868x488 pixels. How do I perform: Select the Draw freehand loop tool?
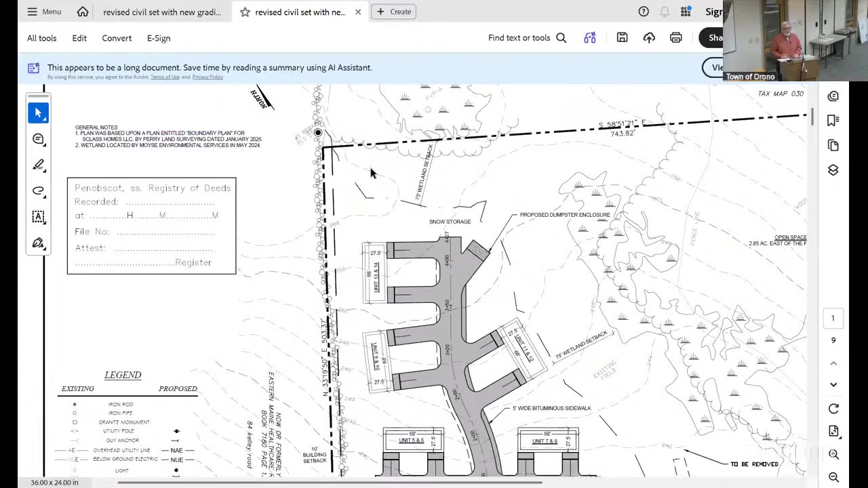[x=38, y=190]
